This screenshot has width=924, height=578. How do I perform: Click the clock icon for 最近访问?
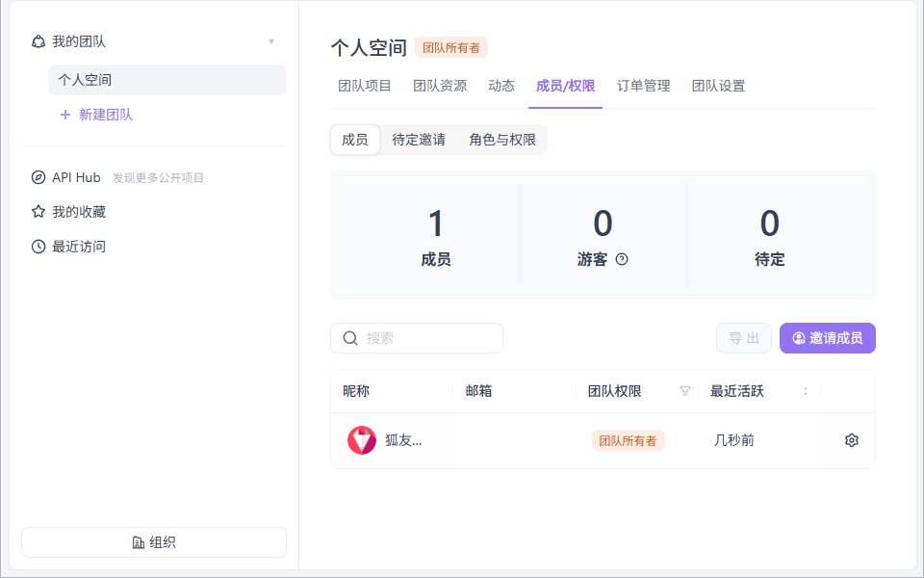click(38, 247)
